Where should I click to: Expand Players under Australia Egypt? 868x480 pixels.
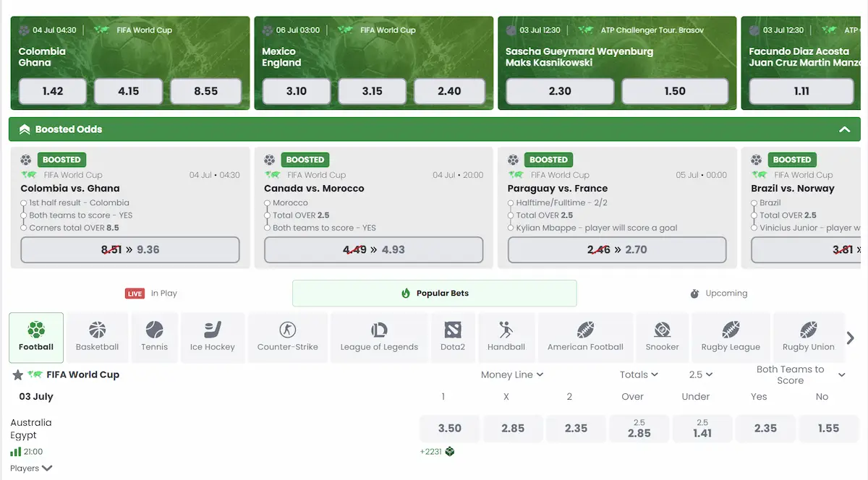coord(31,468)
